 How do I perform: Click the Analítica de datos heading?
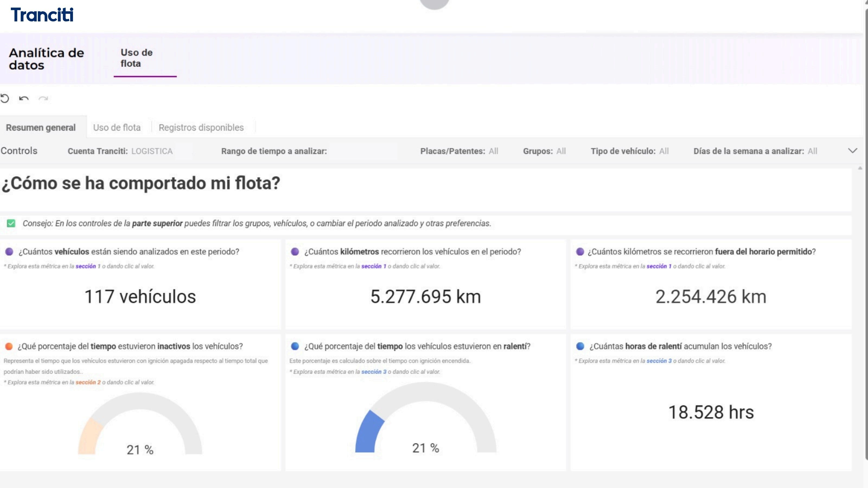point(46,59)
